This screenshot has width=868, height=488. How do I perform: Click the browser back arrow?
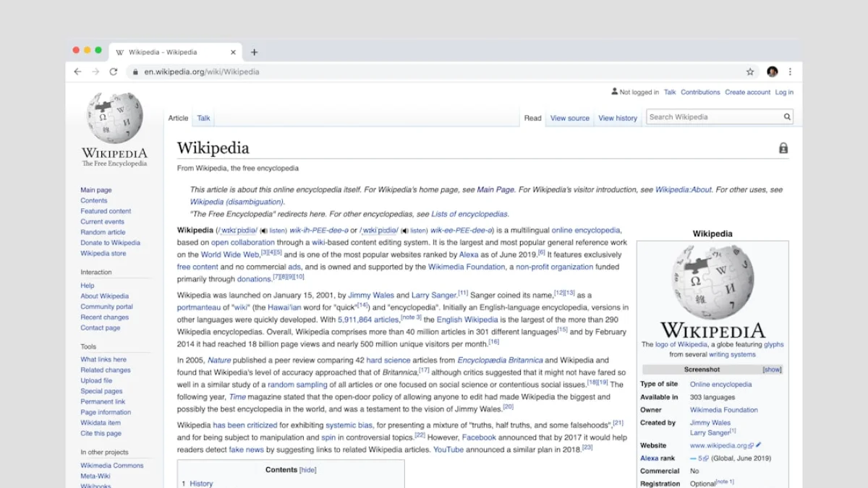[x=77, y=72]
